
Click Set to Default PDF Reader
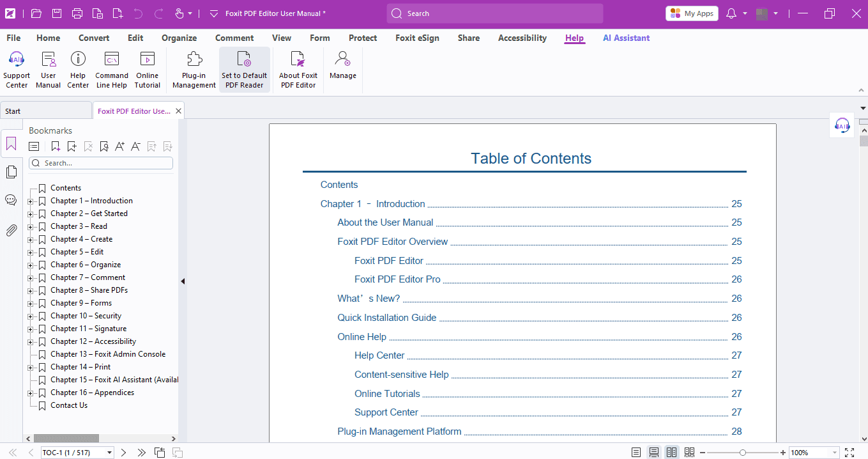coord(245,70)
